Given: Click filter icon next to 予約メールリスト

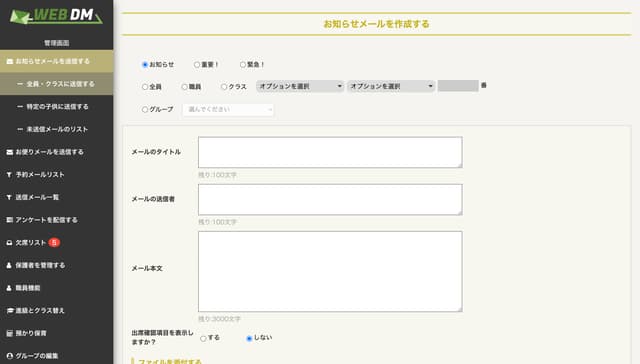Looking at the screenshot, I should (x=9, y=175).
